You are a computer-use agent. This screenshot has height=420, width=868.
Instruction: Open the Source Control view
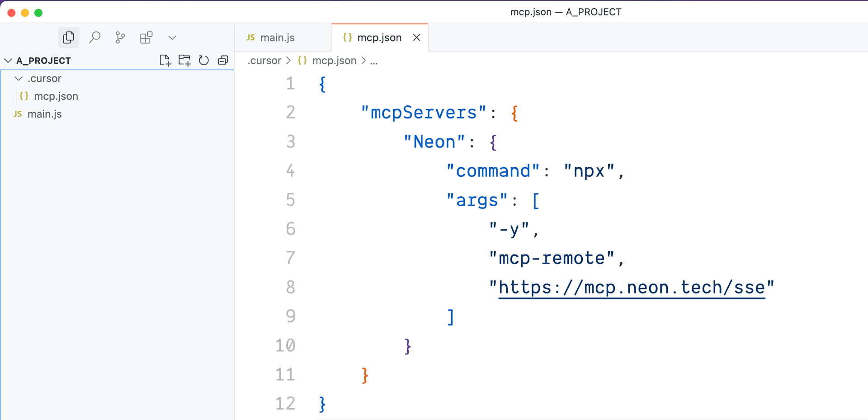pos(120,37)
